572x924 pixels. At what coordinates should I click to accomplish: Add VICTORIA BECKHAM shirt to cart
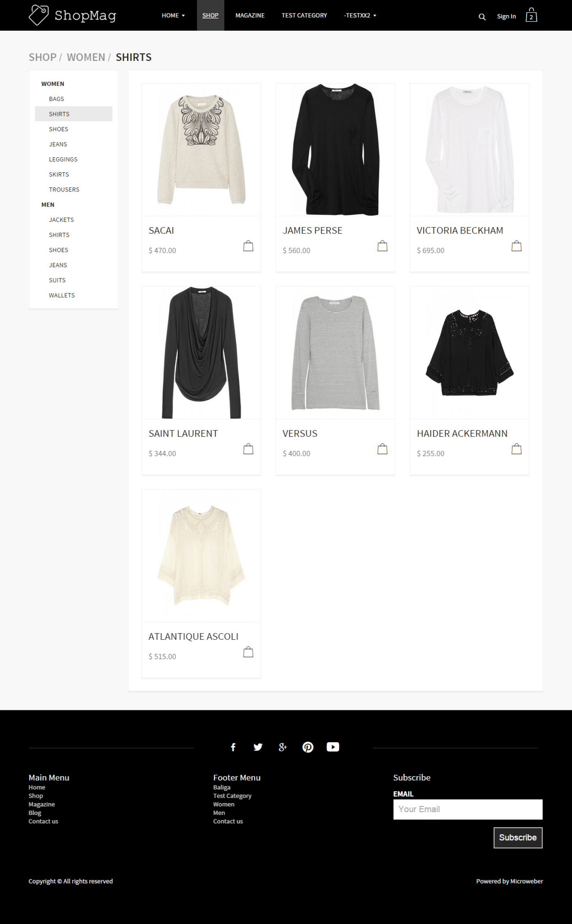516,246
